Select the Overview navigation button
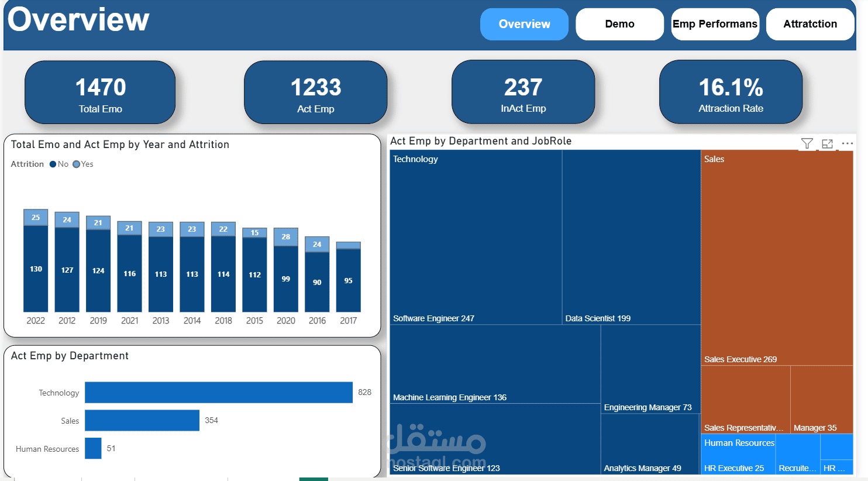This screenshot has height=481, width=868. [x=524, y=23]
